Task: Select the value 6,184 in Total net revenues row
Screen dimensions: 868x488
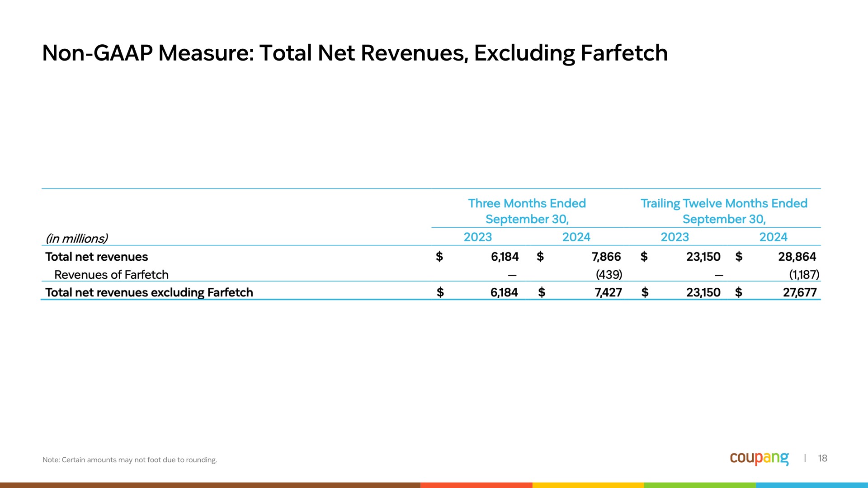Action: (x=505, y=257)
